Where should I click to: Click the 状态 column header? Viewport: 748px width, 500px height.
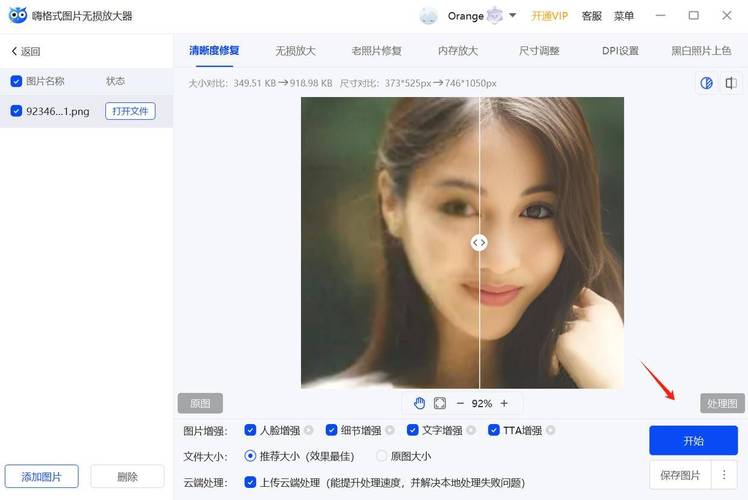[115, 81]
